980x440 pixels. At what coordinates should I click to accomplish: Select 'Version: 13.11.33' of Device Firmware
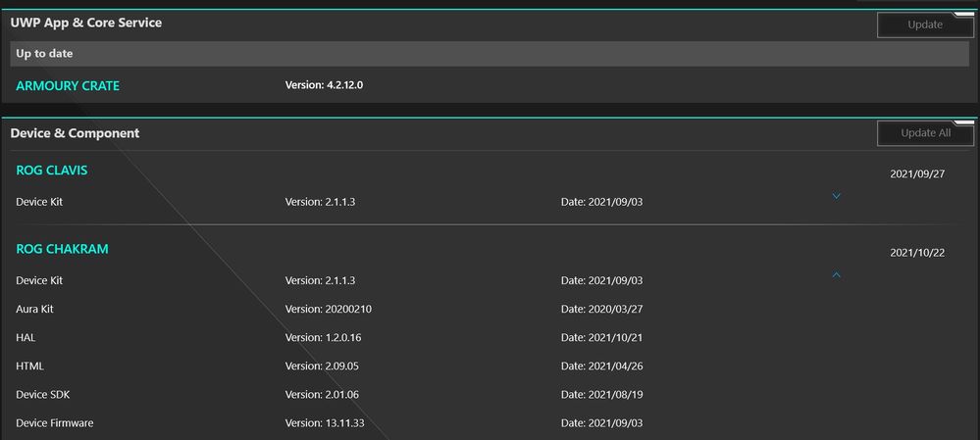325,423
